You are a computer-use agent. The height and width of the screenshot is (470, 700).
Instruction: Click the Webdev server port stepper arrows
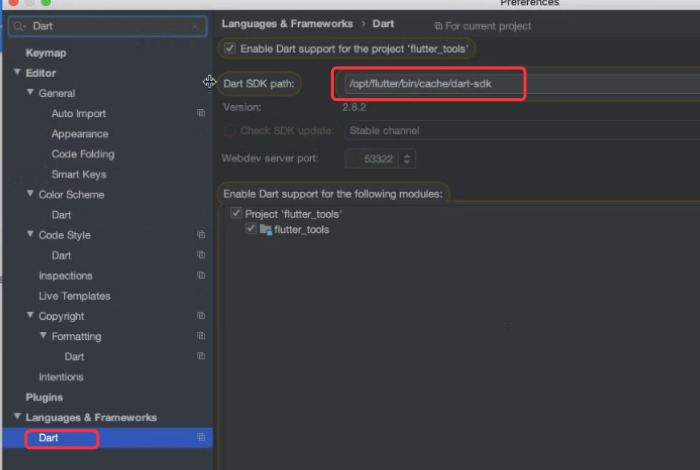407,159
